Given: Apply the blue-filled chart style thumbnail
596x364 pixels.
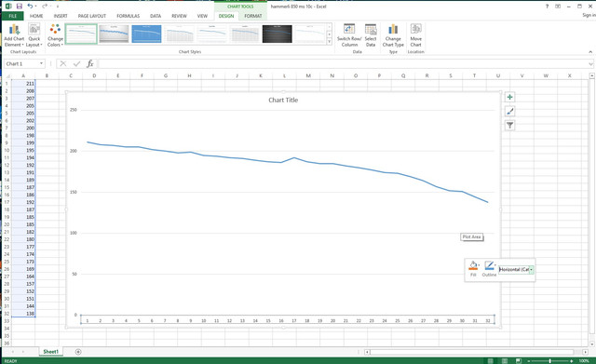Looking at the screenshot, I should pos(146,34).
